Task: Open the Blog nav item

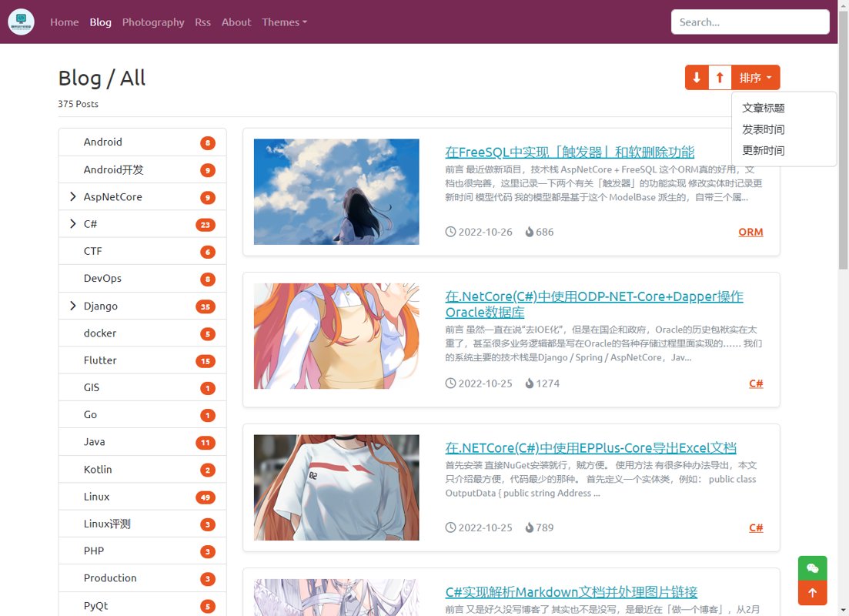Action: (101, 22)
